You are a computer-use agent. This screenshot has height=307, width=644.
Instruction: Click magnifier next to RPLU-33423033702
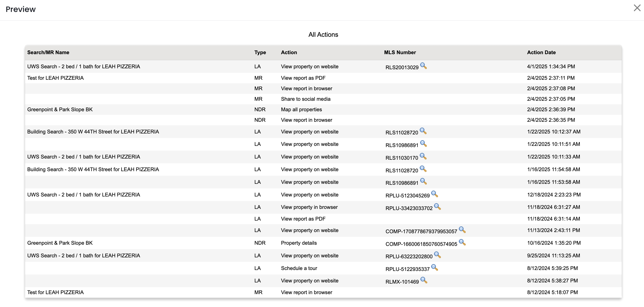coord(437,206)
